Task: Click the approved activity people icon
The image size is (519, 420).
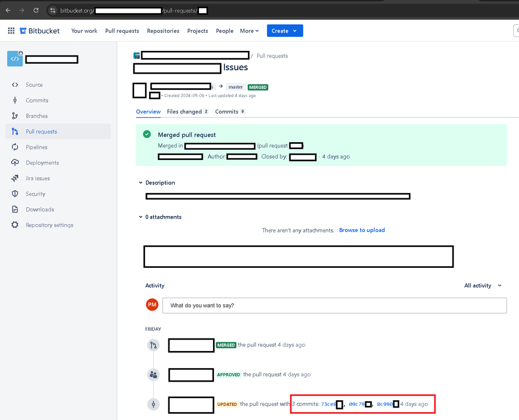Action: click(153, 375)
